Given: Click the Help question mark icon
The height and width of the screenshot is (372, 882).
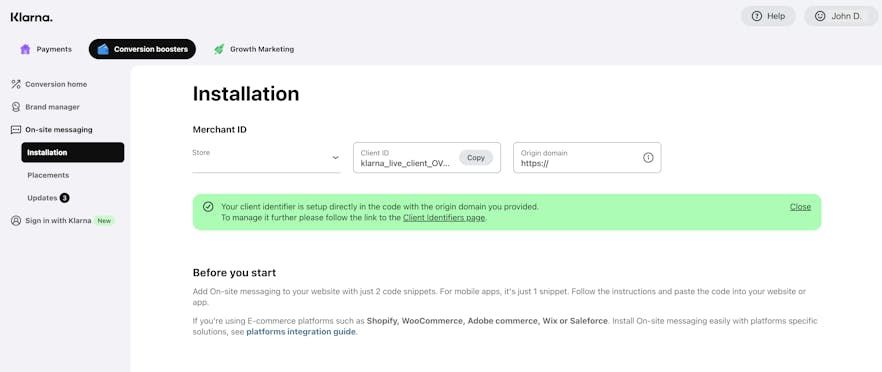Looking at the screenshot, I should (757, 16).
